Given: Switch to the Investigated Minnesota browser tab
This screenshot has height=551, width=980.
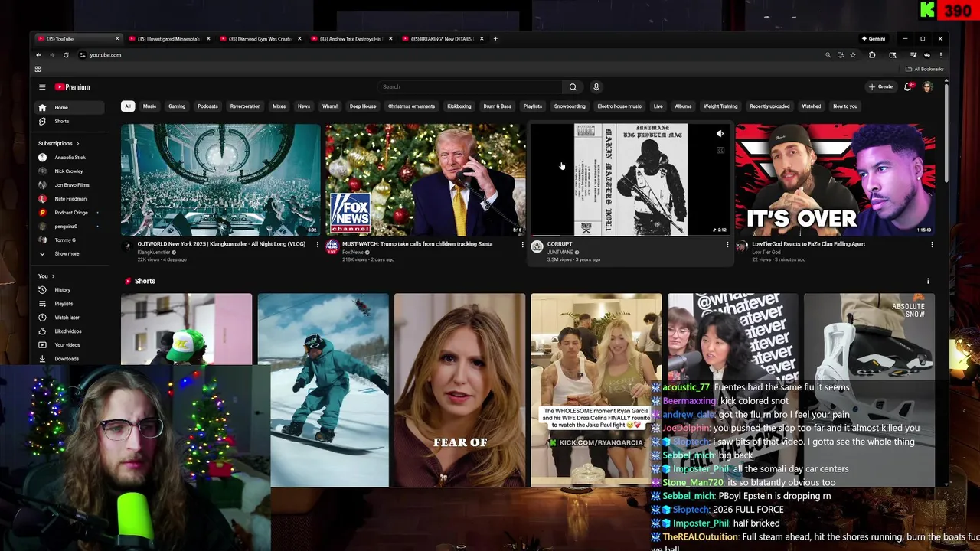Looking at the screenshot, I should click(168, 39).
